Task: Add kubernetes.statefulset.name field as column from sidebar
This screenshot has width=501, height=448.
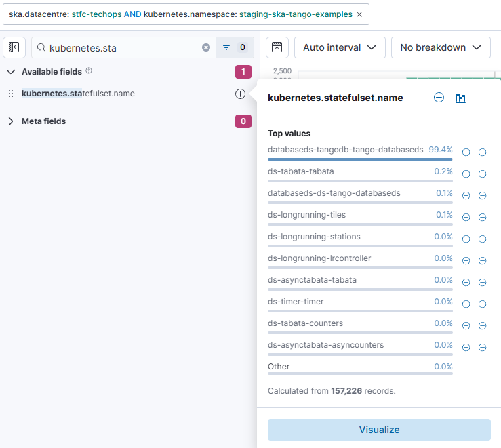Action: (x=240, y=94)
